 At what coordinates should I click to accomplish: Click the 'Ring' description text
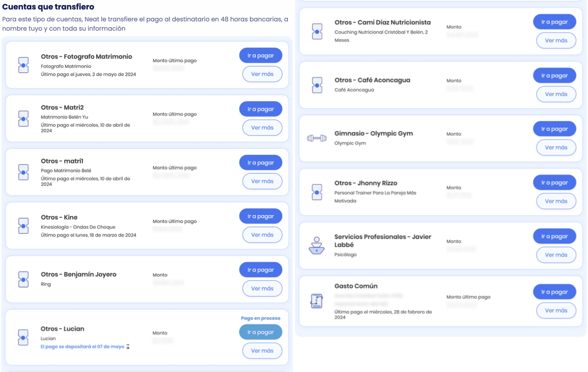pyautogui.click(x=46, y=284)
